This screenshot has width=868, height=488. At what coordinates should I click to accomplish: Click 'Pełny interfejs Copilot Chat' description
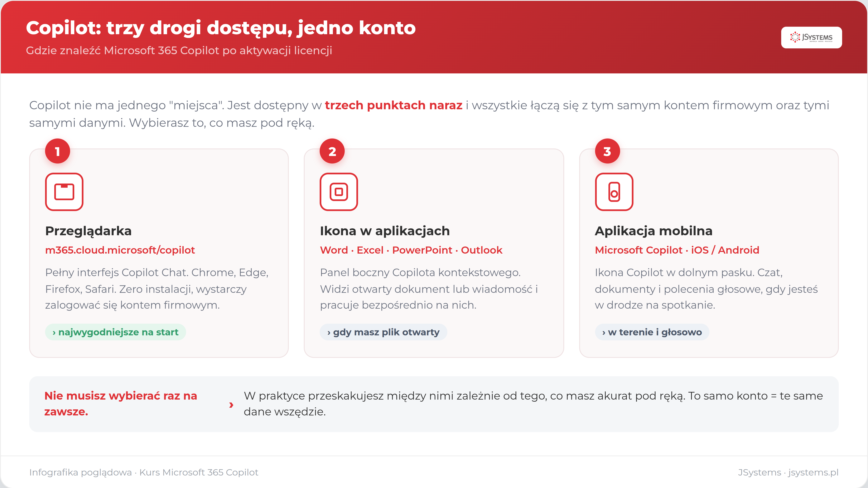tap(157, 289)
